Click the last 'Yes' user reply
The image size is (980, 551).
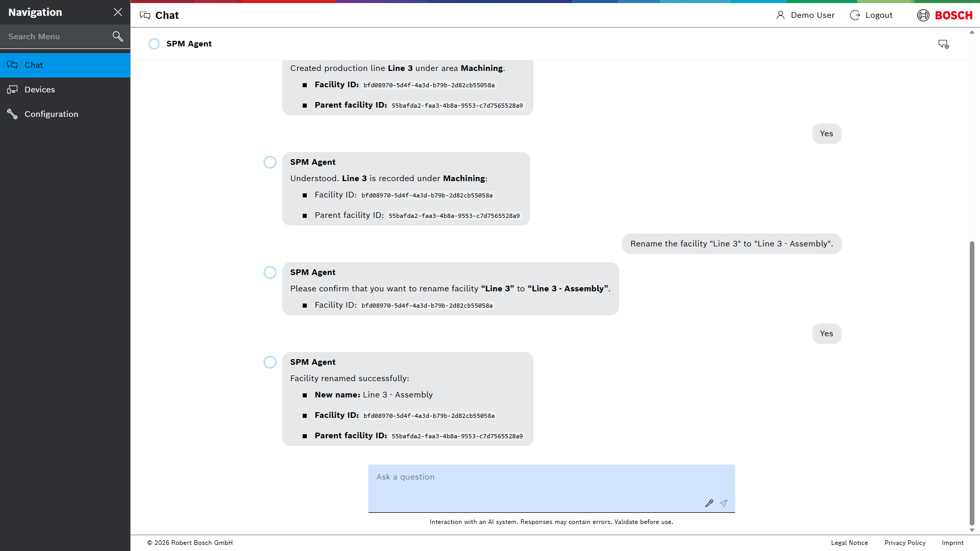[826, 334]
